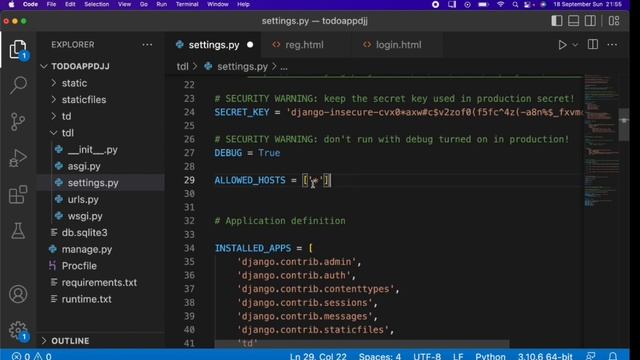Click the editor vertical scrollbar slider
The height and width of the screenshot is (360, 640).
pyautogui.click(x=623, y=124)
